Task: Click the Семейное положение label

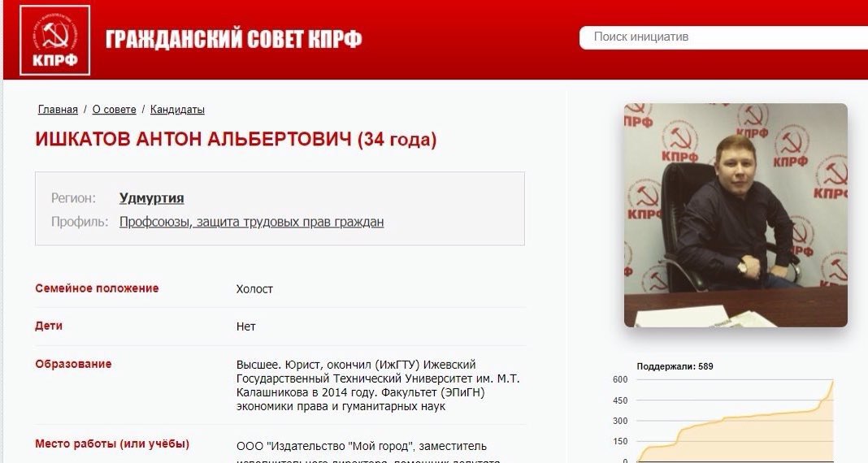Action: (97, 288)
